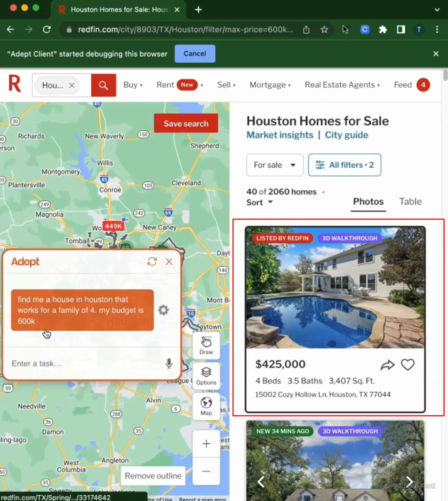Image resolution: width=448 pixels, height=501 pixels.
Task: Select the Draw tool on the map
Action: point(206,345)
